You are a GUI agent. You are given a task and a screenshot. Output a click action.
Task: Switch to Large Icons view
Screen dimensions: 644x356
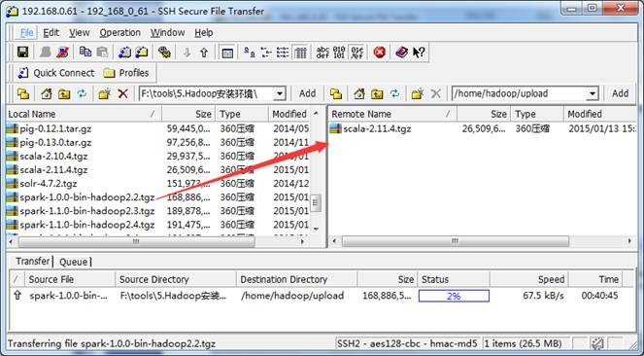250,53
